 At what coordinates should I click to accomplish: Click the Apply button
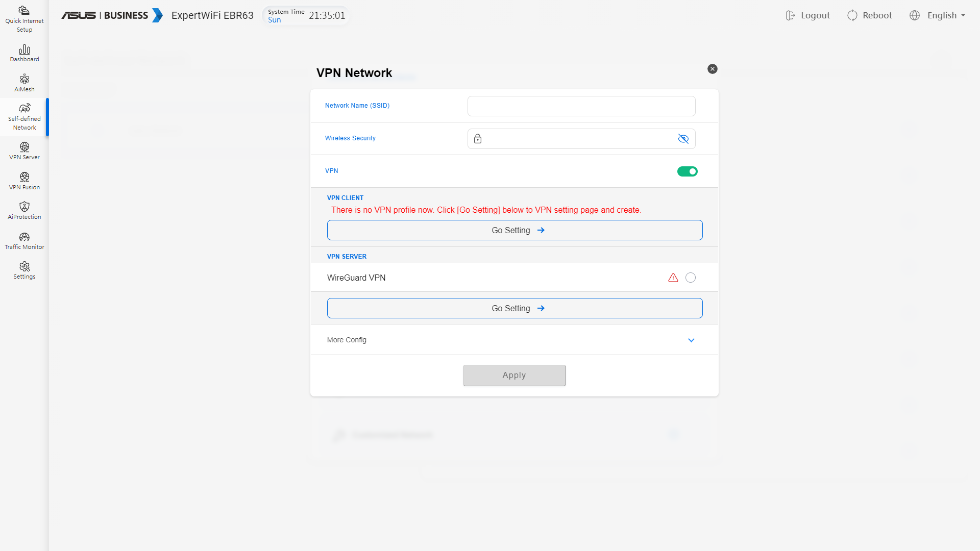514,375
